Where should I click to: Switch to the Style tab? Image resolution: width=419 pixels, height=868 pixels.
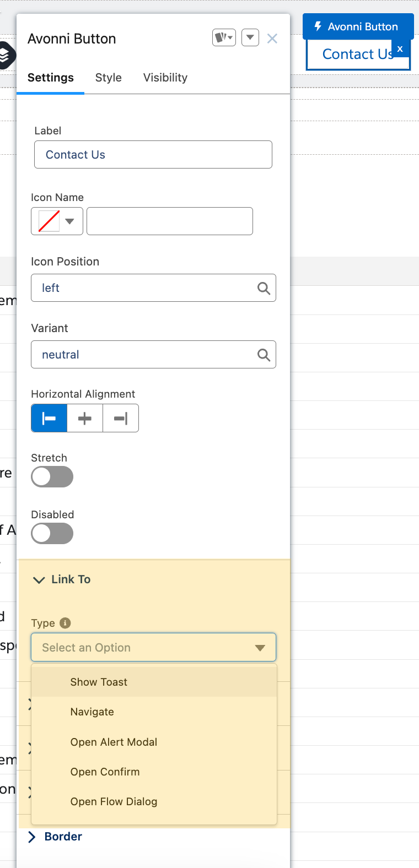tap(108, 78)
